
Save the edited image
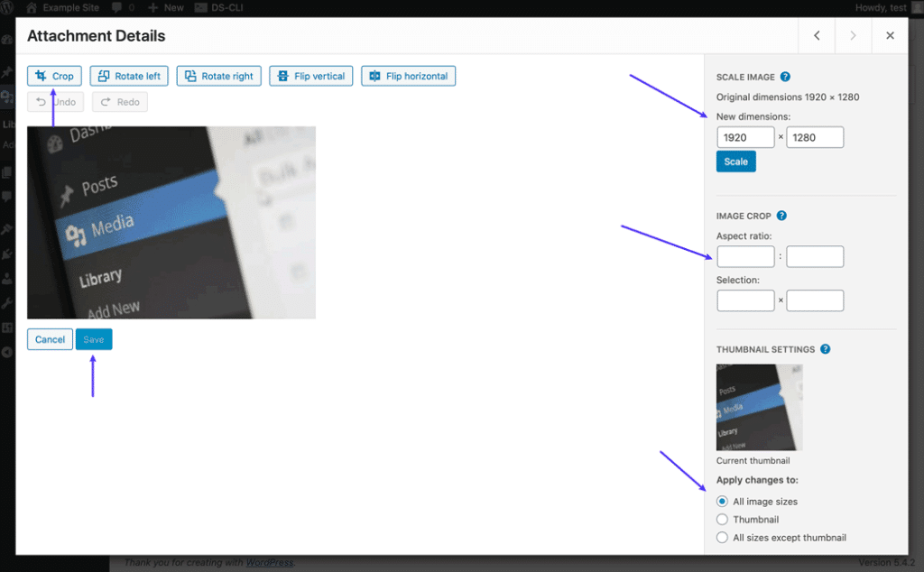pos(94,339)
